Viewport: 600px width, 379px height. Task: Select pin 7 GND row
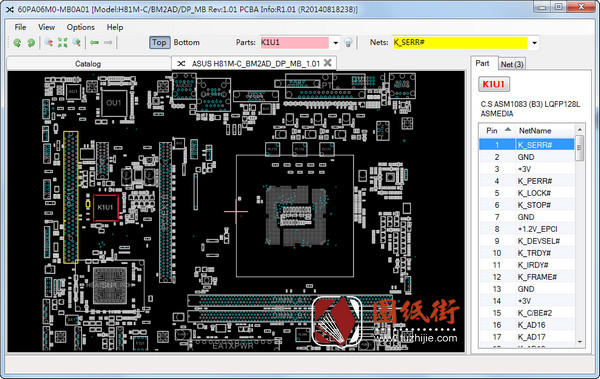[x=527, y=217]
